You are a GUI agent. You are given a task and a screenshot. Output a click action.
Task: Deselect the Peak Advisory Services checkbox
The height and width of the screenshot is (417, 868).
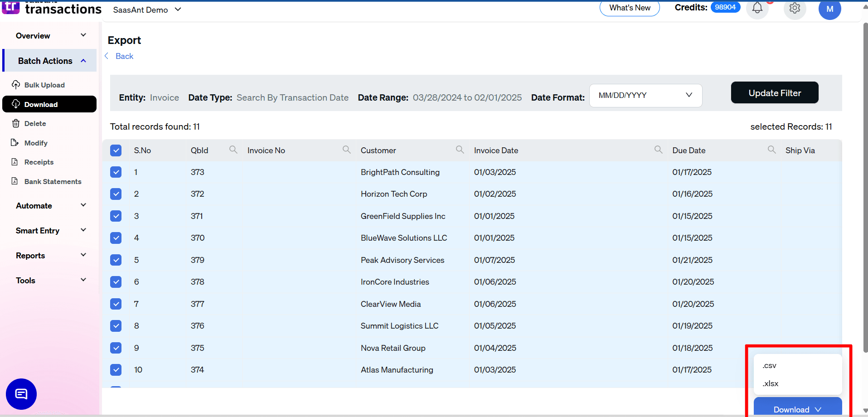click(x=116, y=260)
